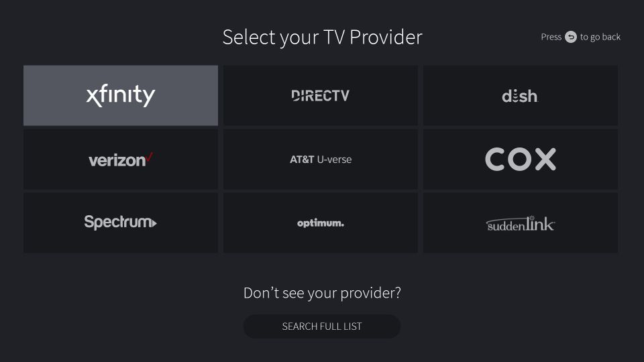Image resolution: width=644 pixels, height=362 pixels.
Task: Select the xfinity provider tile
Action: point(121,95)
